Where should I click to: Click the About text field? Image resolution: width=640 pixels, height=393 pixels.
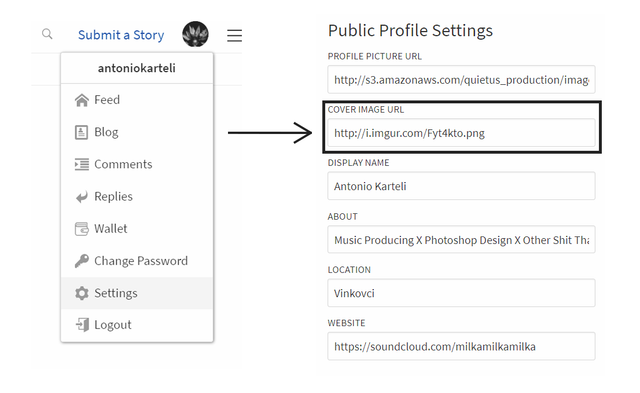461,240
